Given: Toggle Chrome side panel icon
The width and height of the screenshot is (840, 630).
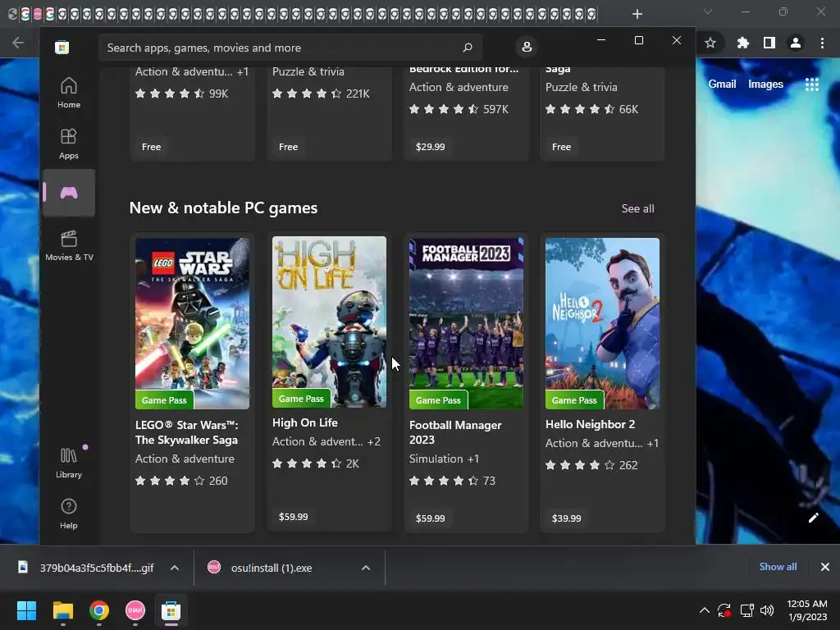Looking at the screenshot, I should pos(769,43).
